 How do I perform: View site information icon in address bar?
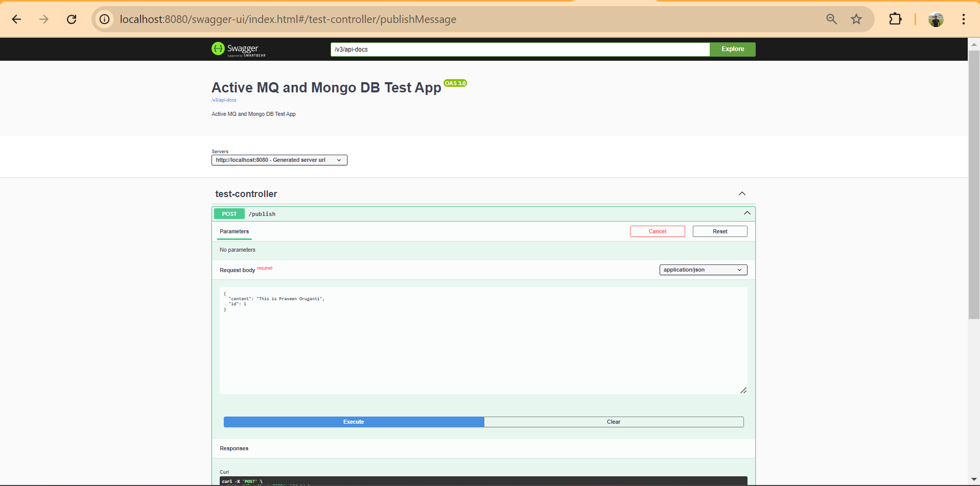tap(105, 19)
